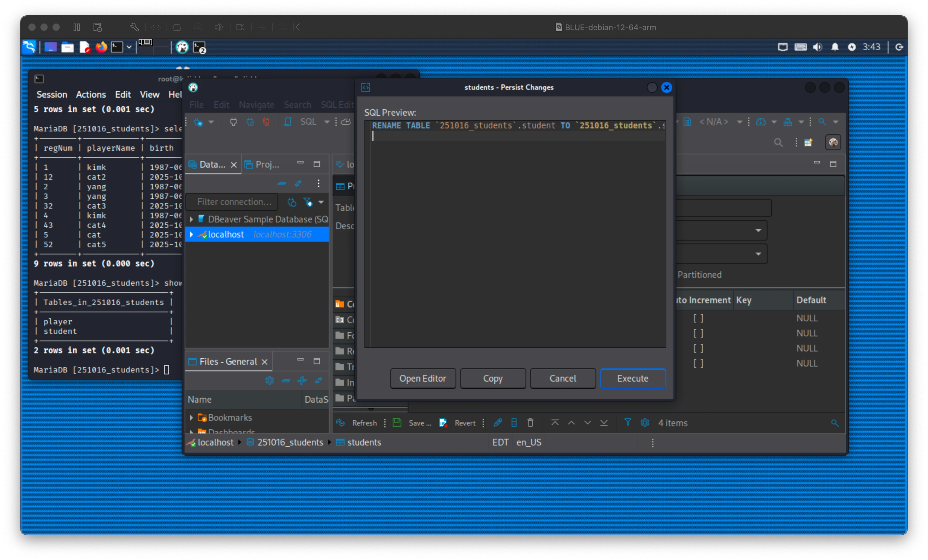
Task: Toggle first Auto Increment checkbox
Action: click(698, 318)
